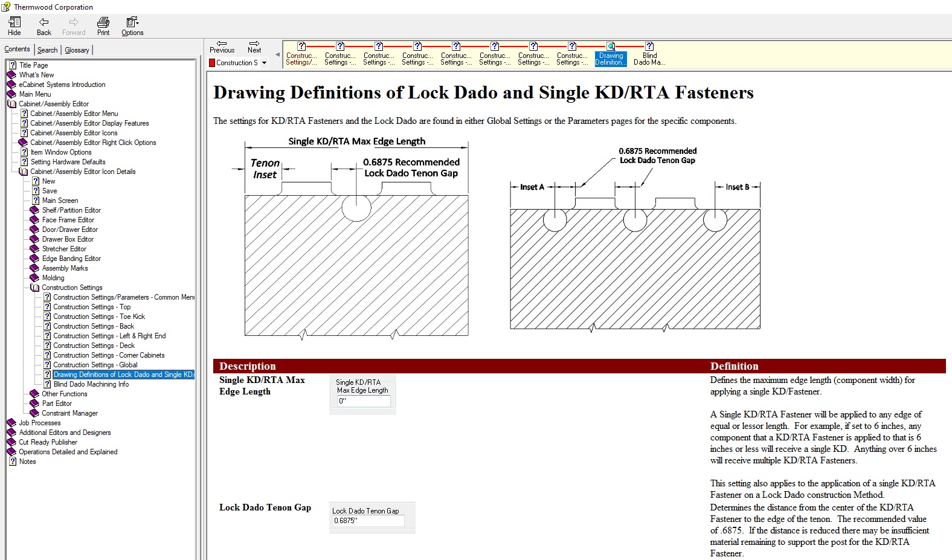Switch to the Search tab
This screenshot has width=952, height=560.
[x=47, y=50]
